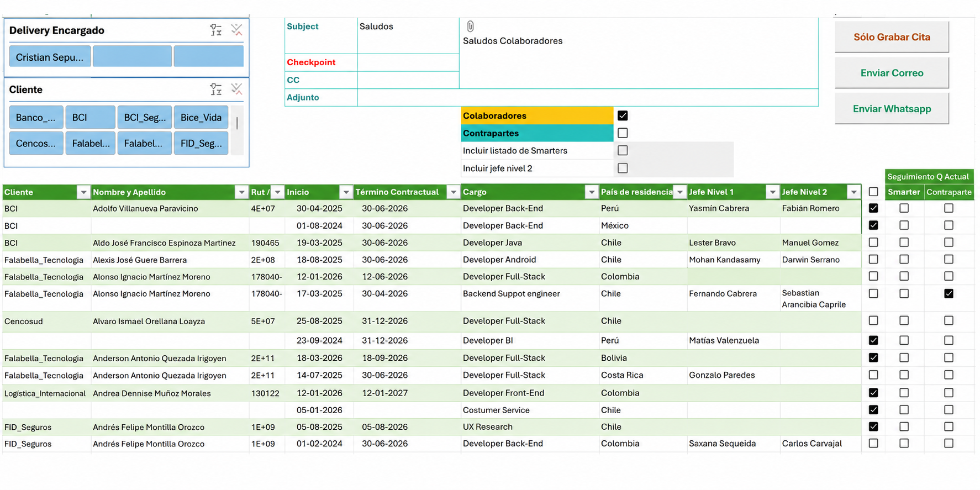This screenshot has height=490, width=980.
Task: Check selection box in Lester Bravo row
Action: pyautogui.click(x=873, y=243)
